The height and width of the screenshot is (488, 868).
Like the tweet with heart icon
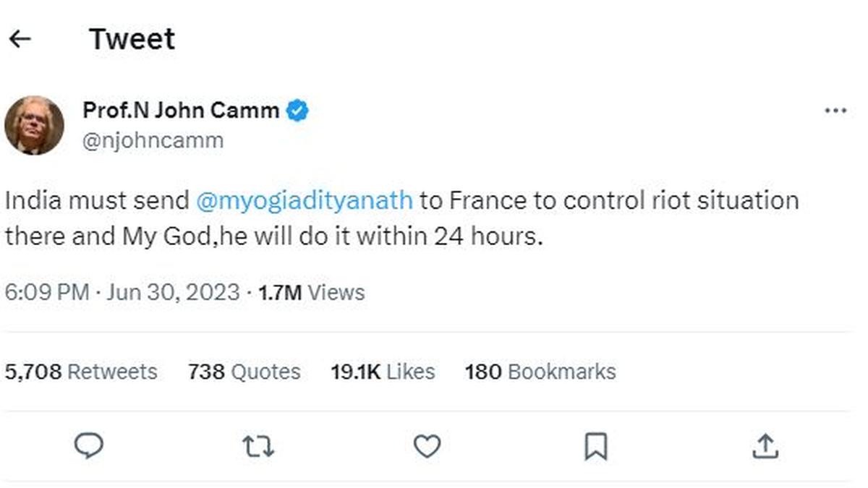[x=427, y=447]
